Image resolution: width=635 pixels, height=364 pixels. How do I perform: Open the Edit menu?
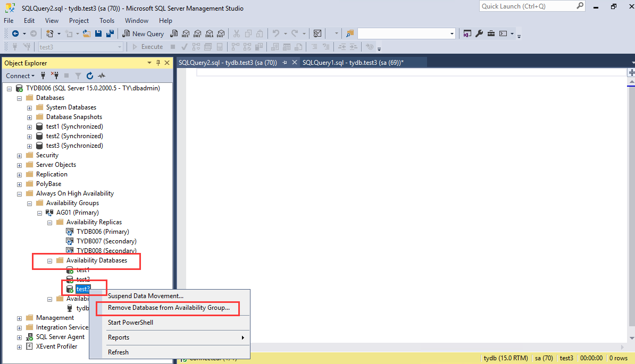tap(29, 21)
